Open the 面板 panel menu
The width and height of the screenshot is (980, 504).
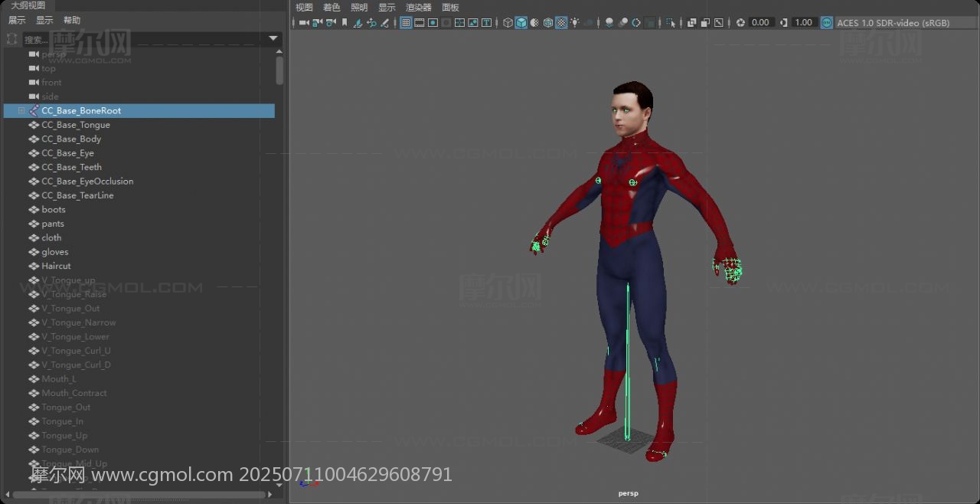pyautogui.click(x=450, y=8)
